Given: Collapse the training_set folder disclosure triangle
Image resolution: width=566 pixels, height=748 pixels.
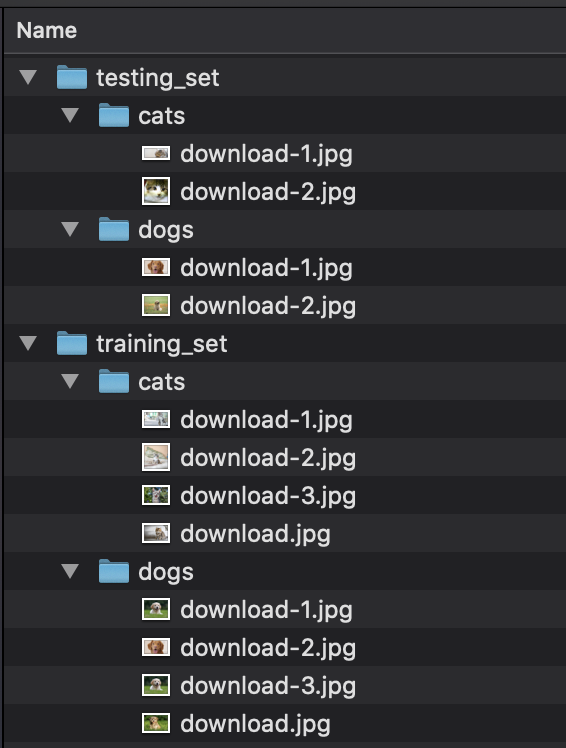Looking at the screenshot, I should (28, 343).
